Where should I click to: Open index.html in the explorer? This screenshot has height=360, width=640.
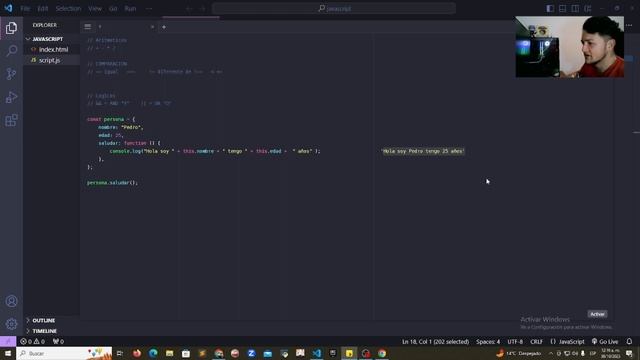[x=51, y=49]
